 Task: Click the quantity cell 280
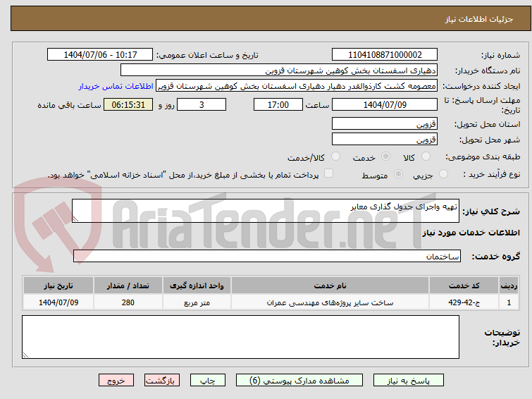click(128, 302)
